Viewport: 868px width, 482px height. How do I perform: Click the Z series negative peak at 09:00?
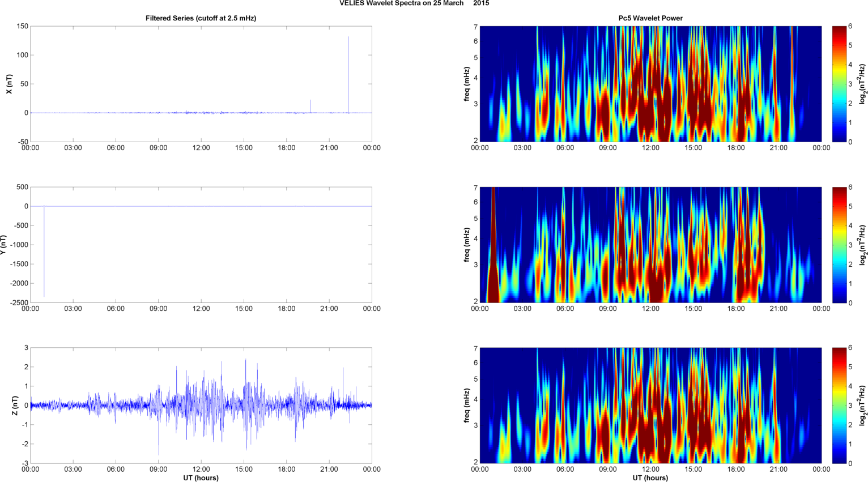(159, 430)
